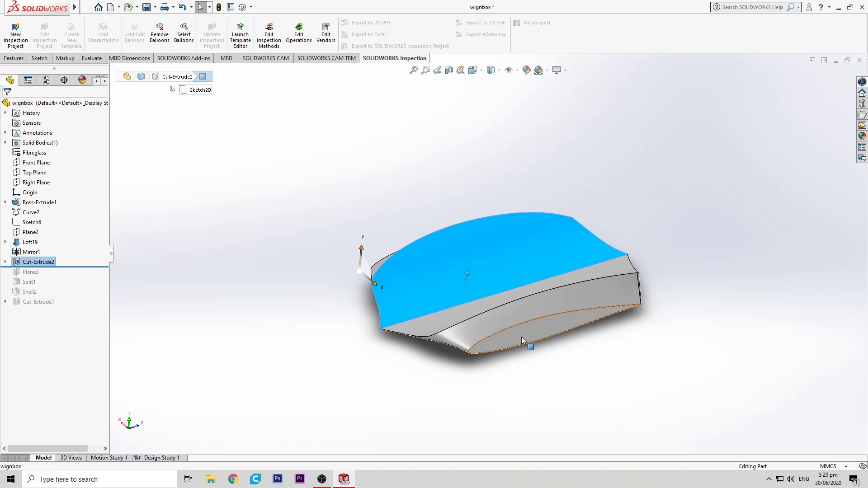The height and width of the screenshot is (488, 868).
Task: Open Appearances in task pane
Action: pos(862,136)
